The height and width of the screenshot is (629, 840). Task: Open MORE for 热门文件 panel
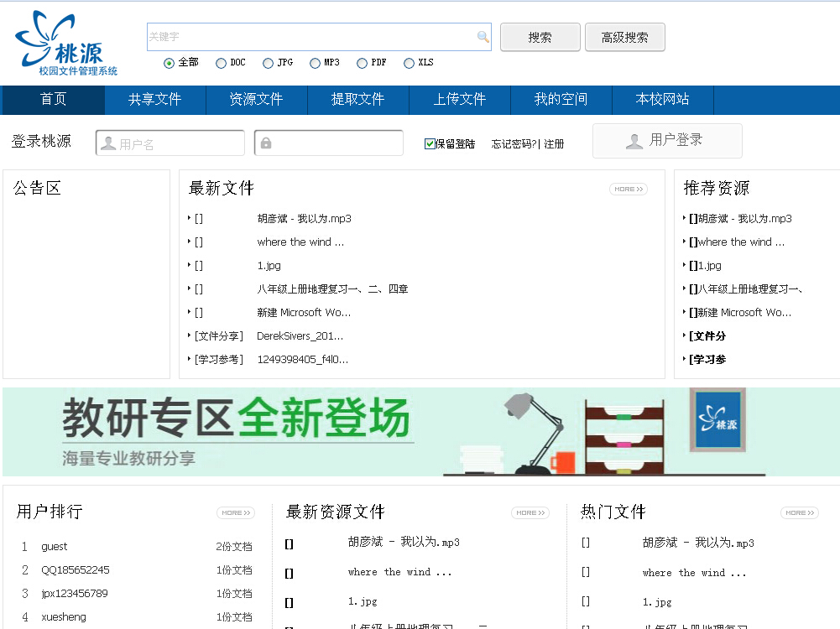click(x=799, y=512)
